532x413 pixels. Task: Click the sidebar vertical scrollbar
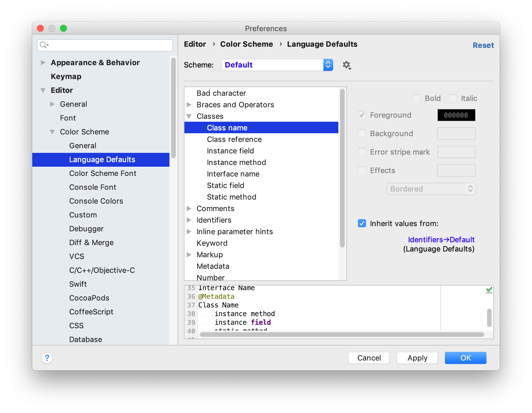pyautogui.click(x=173, y=108)
